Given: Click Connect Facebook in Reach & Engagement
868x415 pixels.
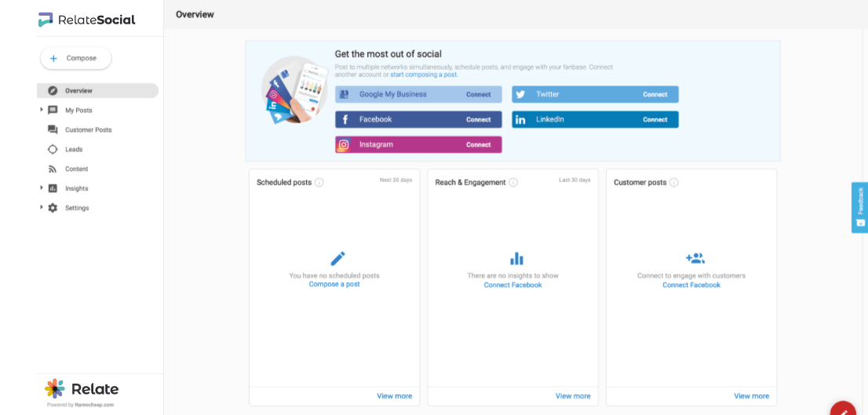Looking at the screenshot, I should click(x=512, y=285).
